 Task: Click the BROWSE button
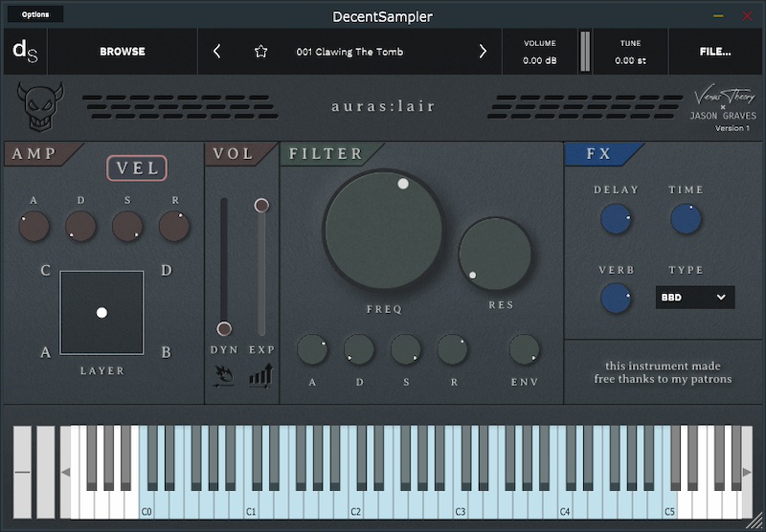123,52
